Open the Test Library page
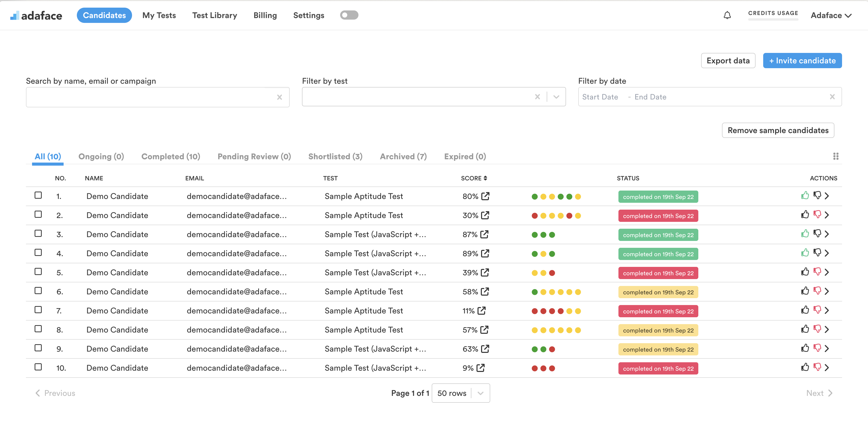This screenshot has height=433, width=868. pyautogui.click(x=215, y=16)
